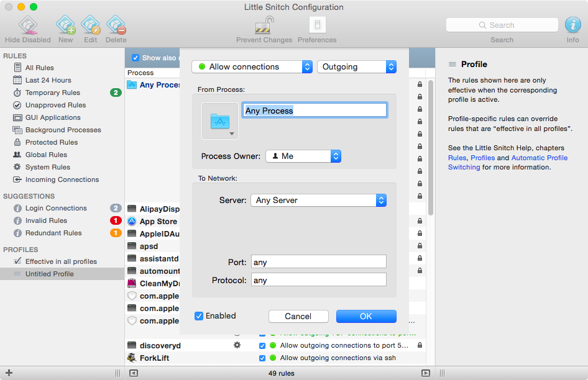The image size is (588, 380).
Task: Select Background Processes in sidebar
Action: point(63,130)
